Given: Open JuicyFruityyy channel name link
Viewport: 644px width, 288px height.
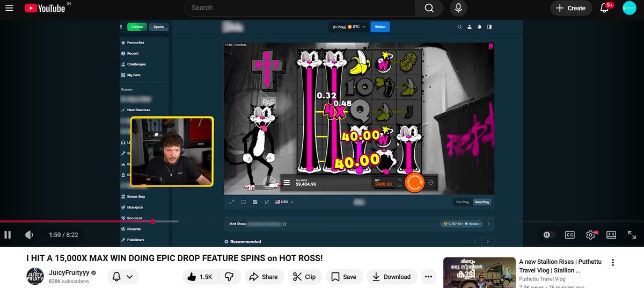Looking at the screenshot, I should click(69, 273).
